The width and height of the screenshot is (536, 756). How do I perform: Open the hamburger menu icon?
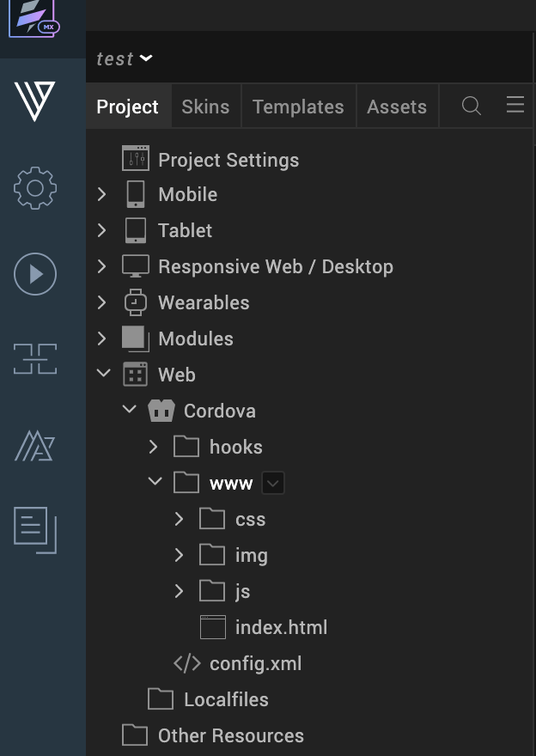pyautogui.click(x=515, y=105)
